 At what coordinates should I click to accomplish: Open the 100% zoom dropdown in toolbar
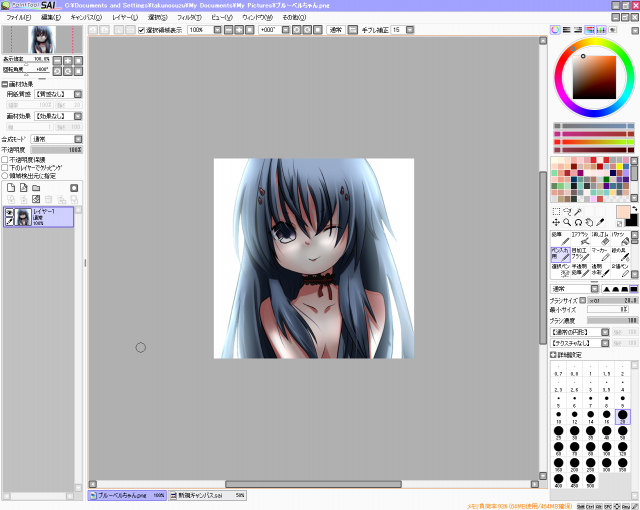click(218, 30)
